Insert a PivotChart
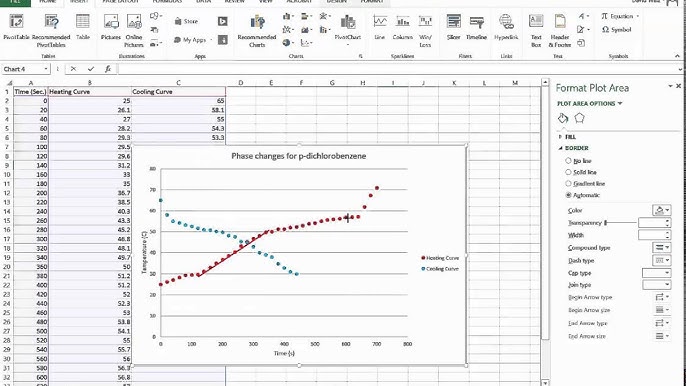Image resolution: width=686 pixels, height=386 pixels. pyautogui.click(x=348, y=29)
